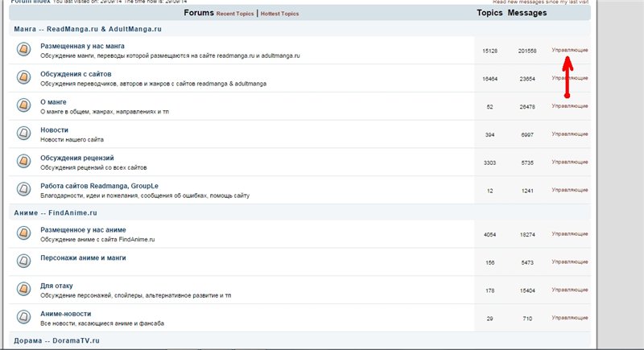
Task: Click messages count 26478
Action: (x=527, y=107)
